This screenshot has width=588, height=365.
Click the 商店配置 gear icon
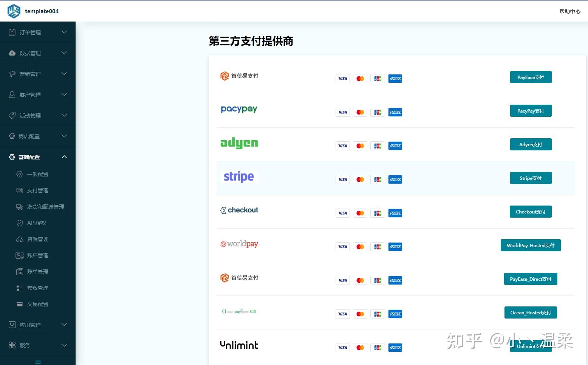click(12, 136)
